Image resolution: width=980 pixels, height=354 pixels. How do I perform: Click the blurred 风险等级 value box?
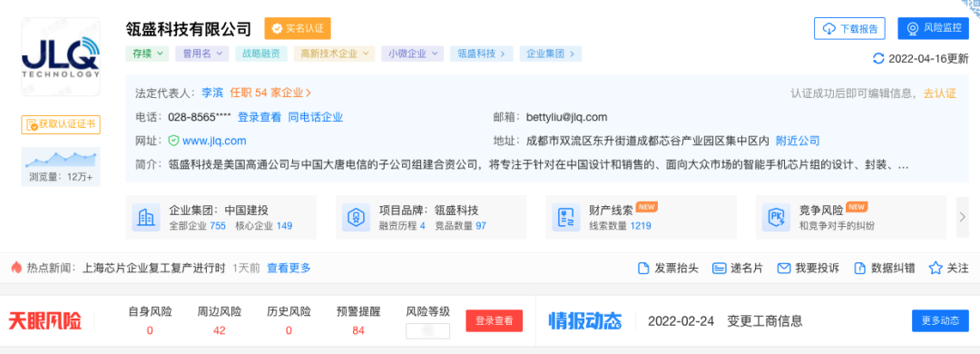(427, 331)
